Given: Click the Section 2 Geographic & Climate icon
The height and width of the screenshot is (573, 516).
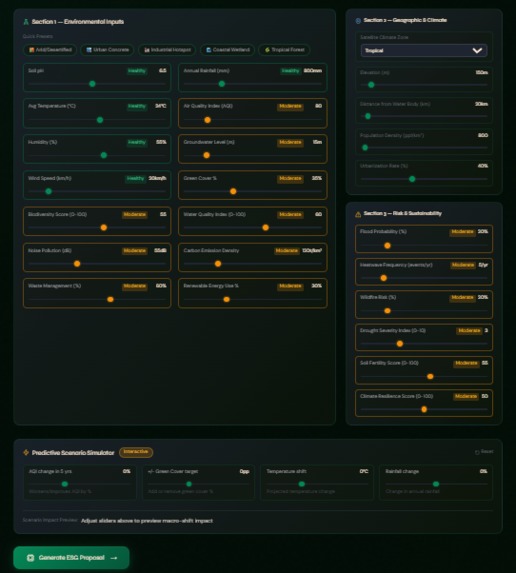Looking at the screenshot, I should click(x=358, y=21).
